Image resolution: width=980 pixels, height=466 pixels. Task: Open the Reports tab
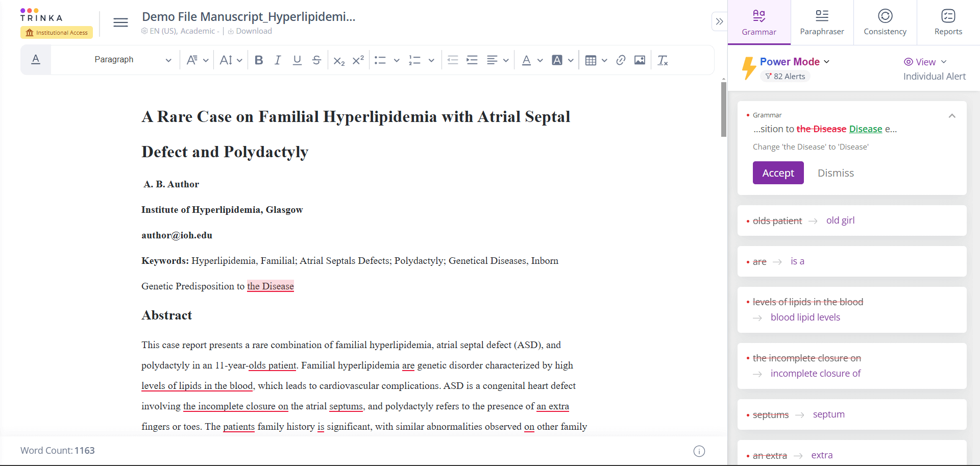(x=948, y=22)
